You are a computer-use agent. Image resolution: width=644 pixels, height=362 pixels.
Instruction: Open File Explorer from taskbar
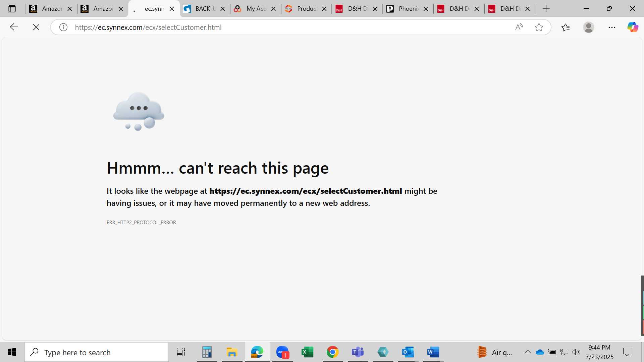click(232, 352)
